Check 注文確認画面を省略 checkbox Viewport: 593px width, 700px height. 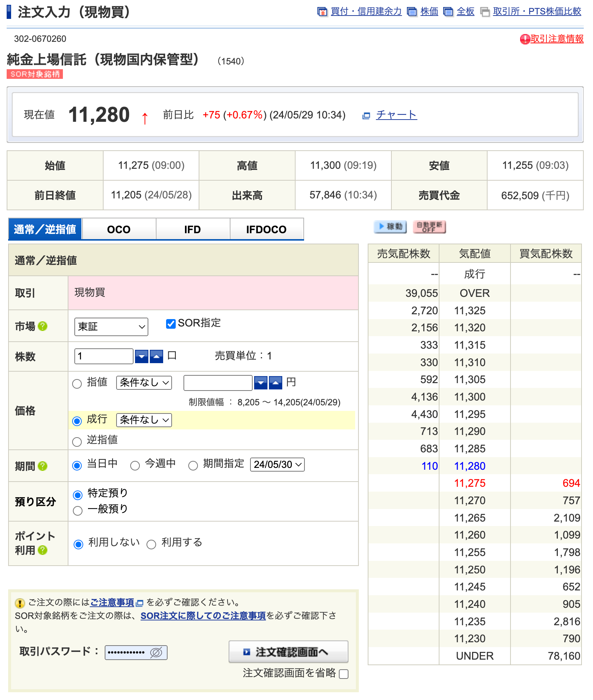click(x=344, y=674)
